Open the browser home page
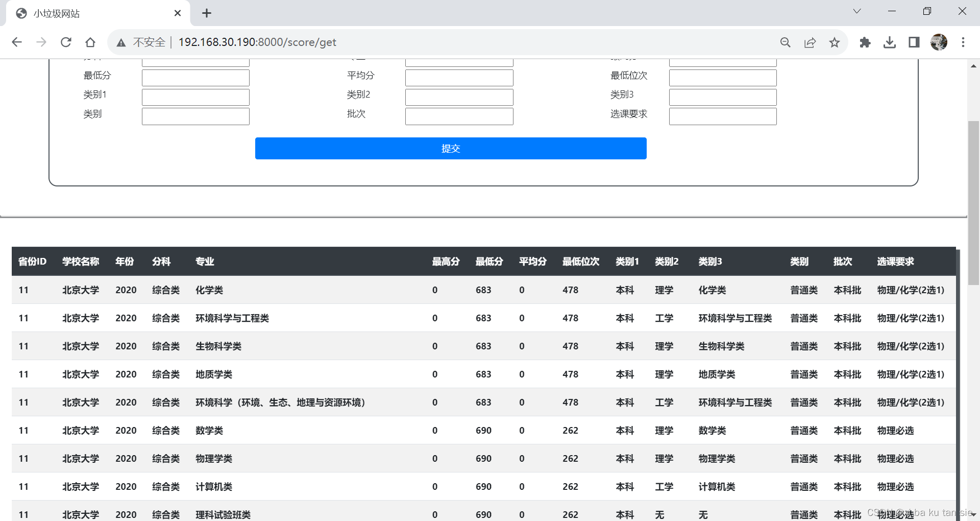 [x=90, y=42]
